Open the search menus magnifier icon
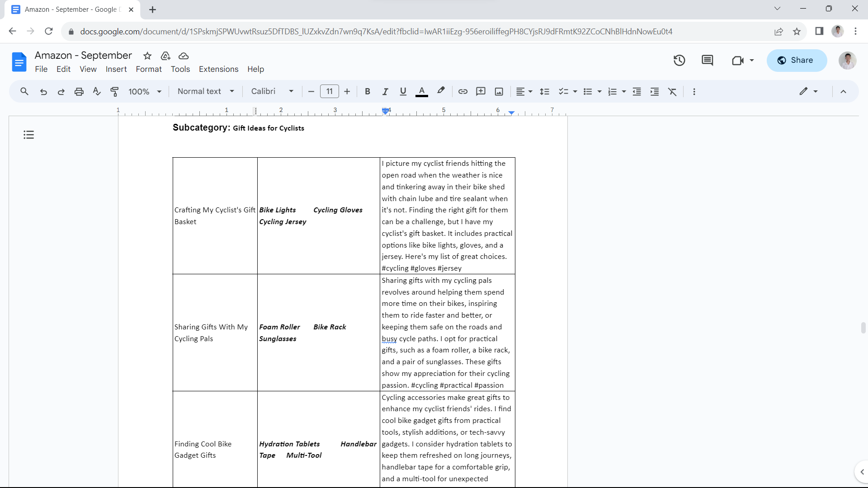The height and width of the screenshot is (488, 868). tap(24, 91)
